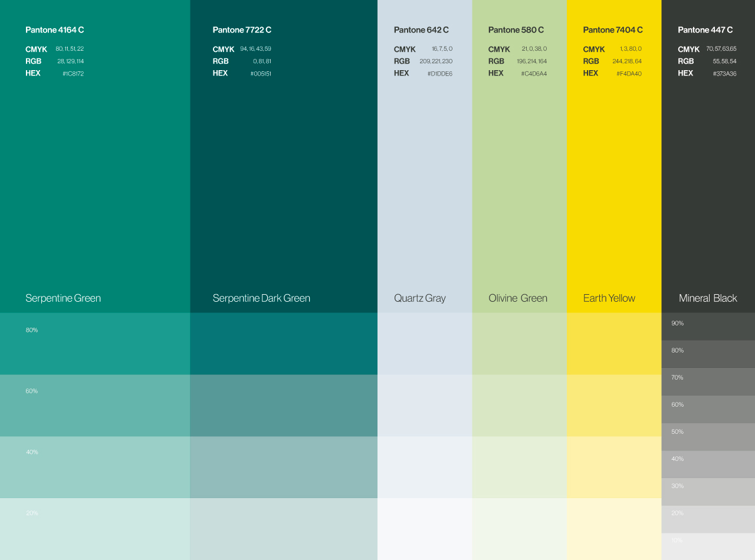Pick the 50% Mineral Black tint
The width and height of the screenshot is (755, 560).
point(708,436)
